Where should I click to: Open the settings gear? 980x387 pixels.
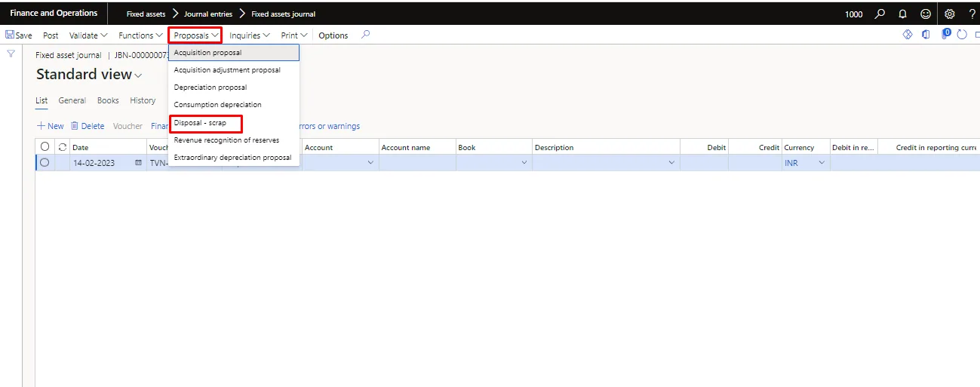click(x=950, y=14)
